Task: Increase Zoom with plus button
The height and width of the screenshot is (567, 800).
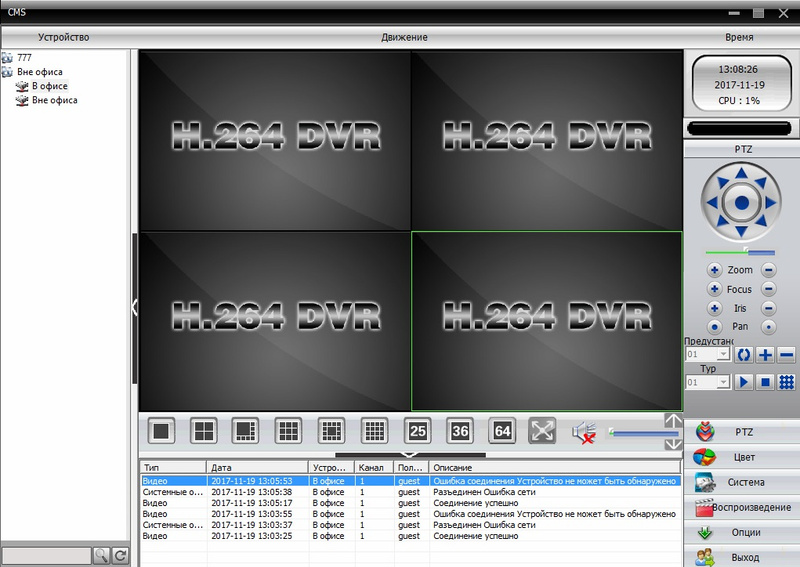Action: pos(714,270)
